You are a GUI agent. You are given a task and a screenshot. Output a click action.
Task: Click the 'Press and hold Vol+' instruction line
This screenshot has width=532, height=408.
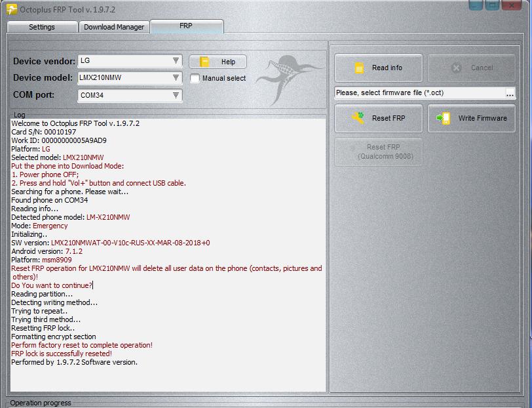click(x=98, y=183)
